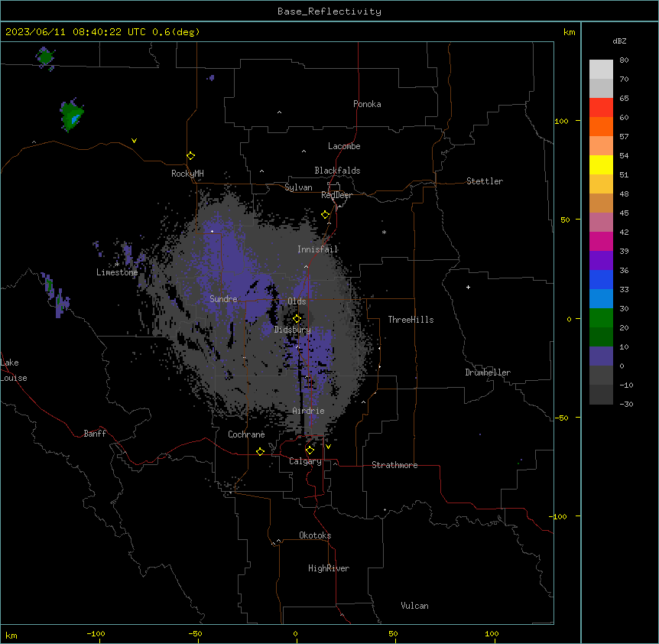659x644 pixels.
Task: Click the -50 tick on the y-axis
Action: point(561,418)
